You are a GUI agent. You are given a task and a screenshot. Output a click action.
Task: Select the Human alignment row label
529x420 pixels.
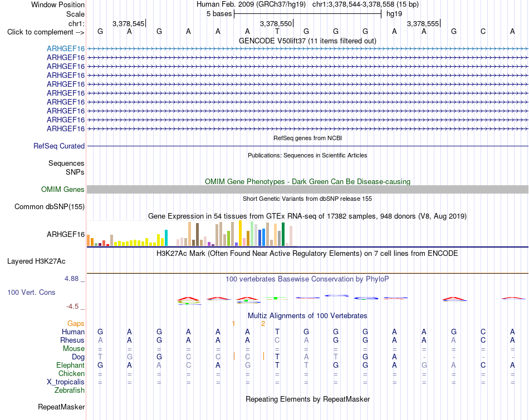73,332
